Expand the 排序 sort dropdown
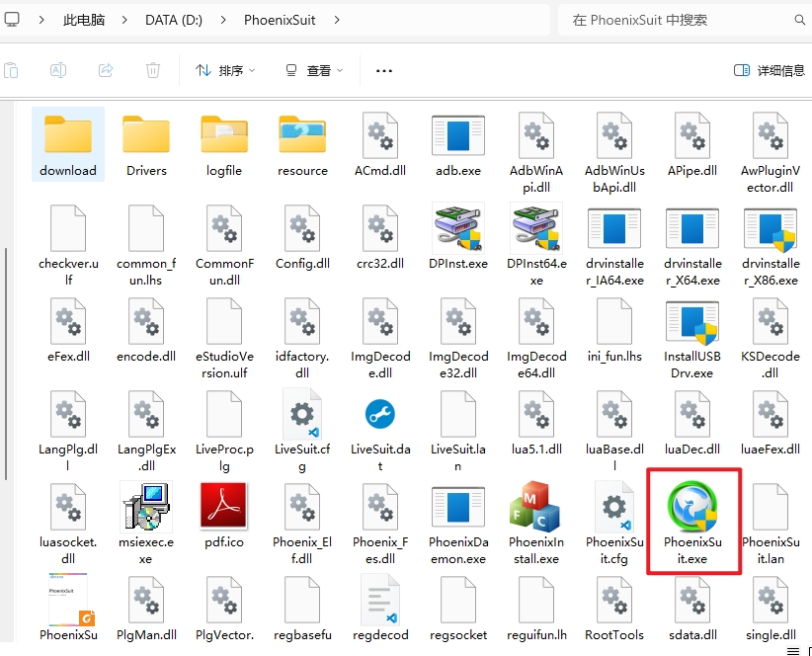The width and height of the screenshot is (812, 656). click(225, 70)
